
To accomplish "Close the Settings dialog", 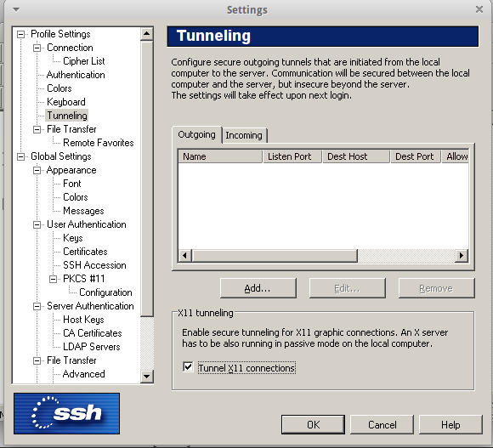I will pos(479,9).
